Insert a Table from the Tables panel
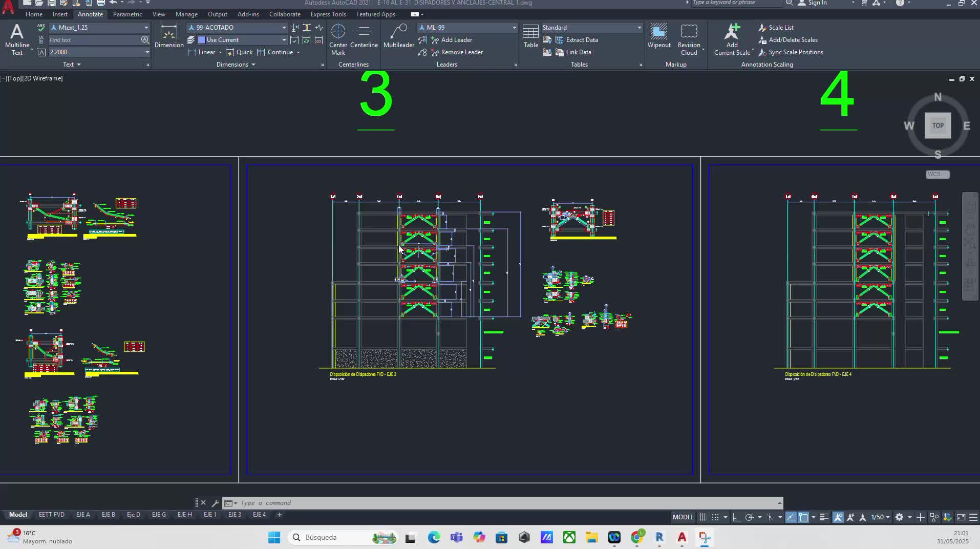Screen dimensions: 980x549 530,36
